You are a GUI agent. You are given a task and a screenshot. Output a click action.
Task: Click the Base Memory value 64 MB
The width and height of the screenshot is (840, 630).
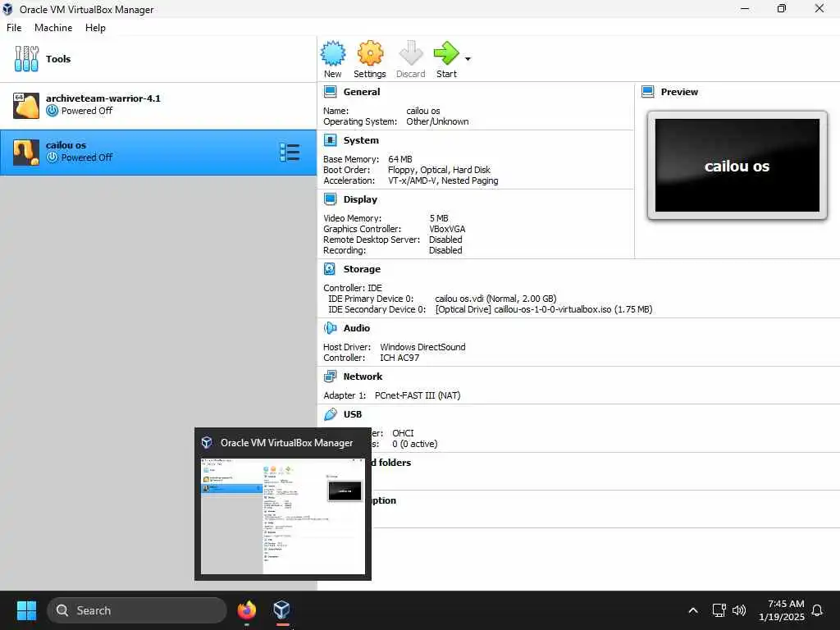pyautogui.click(x=400, y=159)
